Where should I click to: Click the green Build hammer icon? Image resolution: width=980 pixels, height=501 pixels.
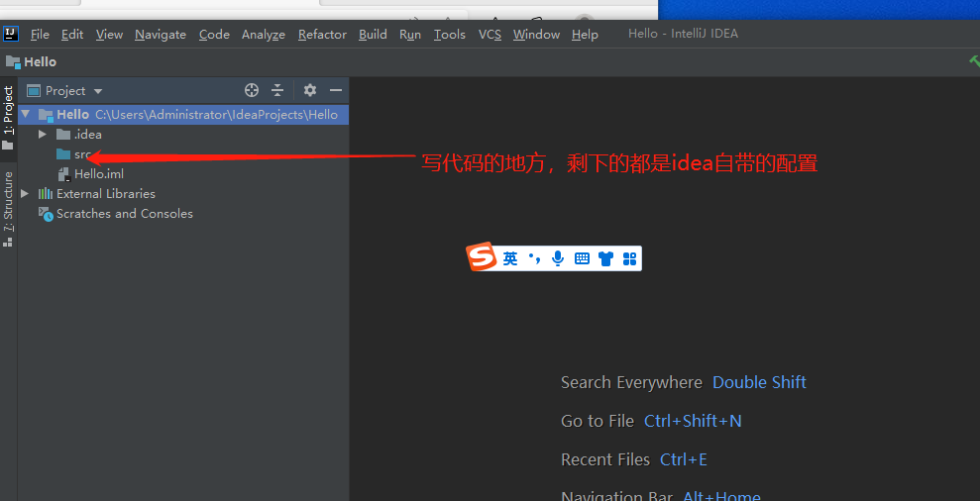pos(974,60)
